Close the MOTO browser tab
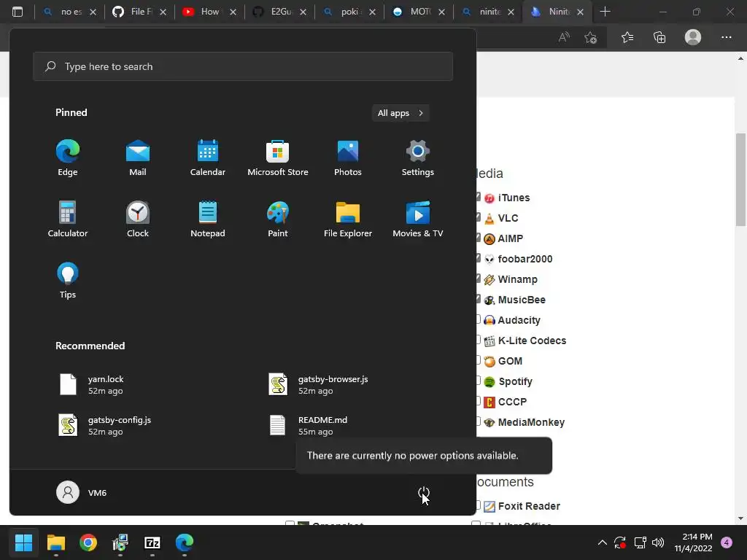 tap(441, 12)
